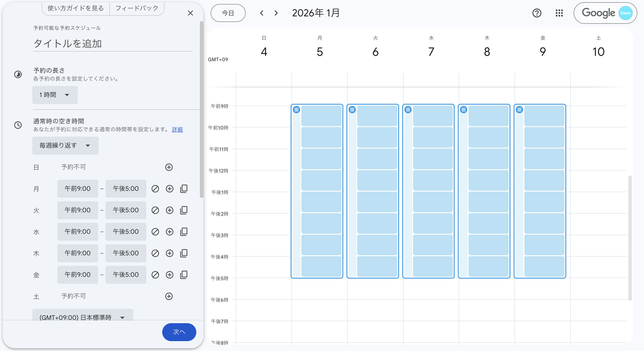Expand the 毎週繰り返す repeat dropdown

(65, 145)
